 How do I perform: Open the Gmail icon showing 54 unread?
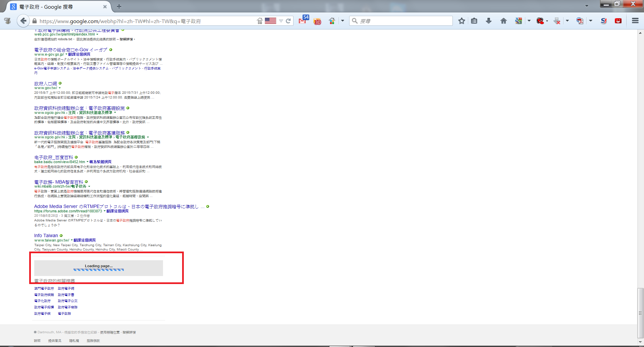click(x=303, y=20)
